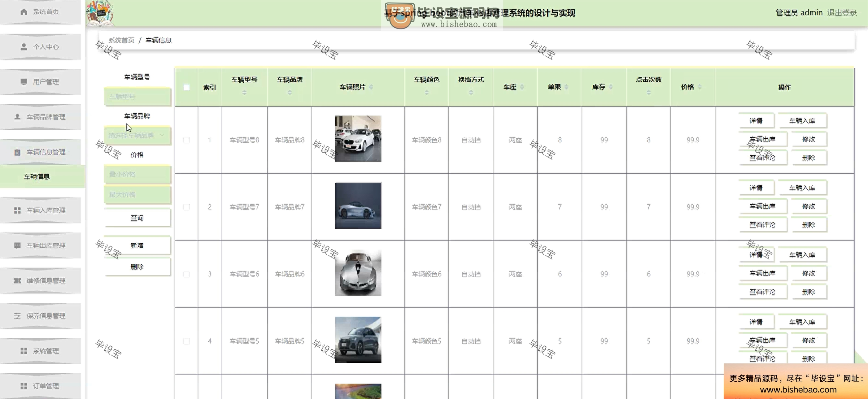Viewport: 868px width, 399px height.
Task: Expand 保养信息管理 sidebar menu
Action: pyautogui.click(x=41, y=316)
